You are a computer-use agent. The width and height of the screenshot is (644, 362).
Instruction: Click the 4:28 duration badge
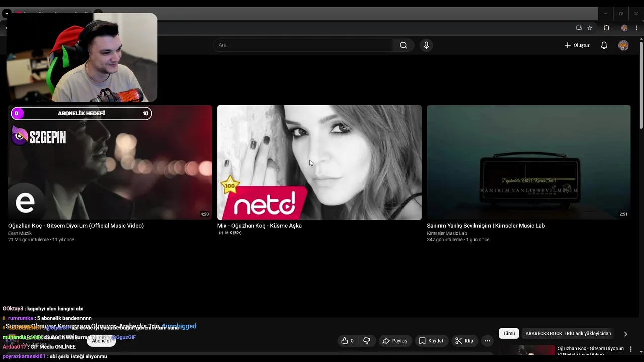(x=204, y=214)
